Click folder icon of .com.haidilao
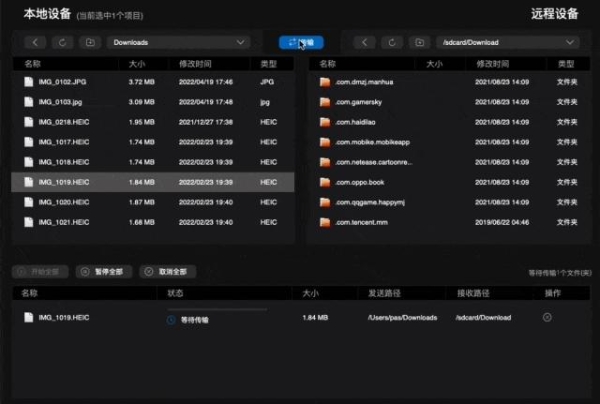Screen dimensions: 600x404 pos(325,122)
